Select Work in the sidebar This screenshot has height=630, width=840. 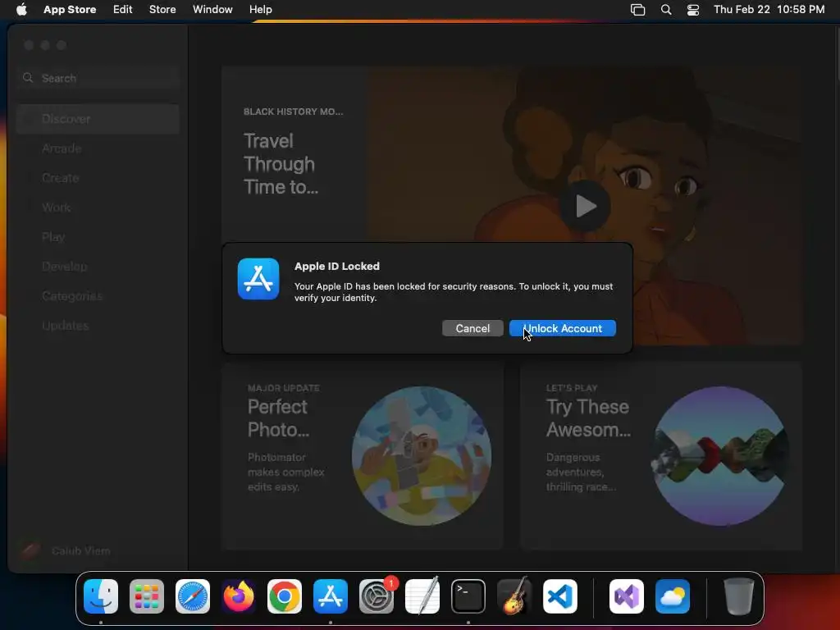(x=98, y=208)
